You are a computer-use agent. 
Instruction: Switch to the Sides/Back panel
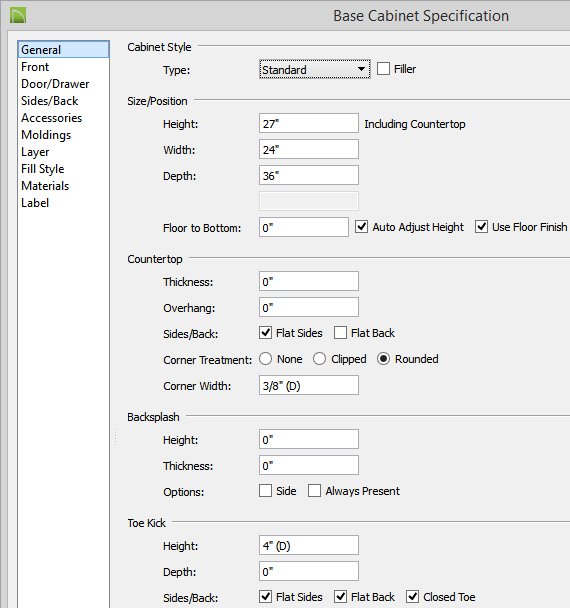pyautogui.click(x=50, y=101)
